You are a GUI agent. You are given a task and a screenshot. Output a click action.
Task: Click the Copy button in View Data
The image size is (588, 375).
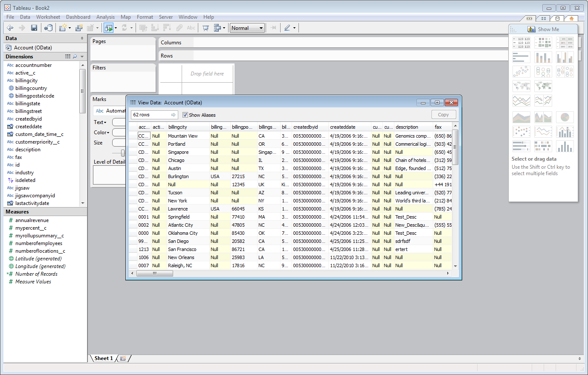[443, 114]
